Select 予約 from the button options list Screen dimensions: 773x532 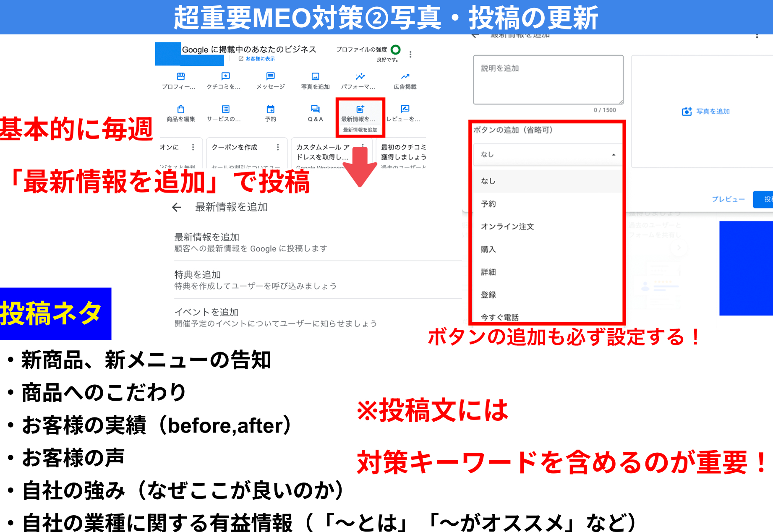coord(548,204)
